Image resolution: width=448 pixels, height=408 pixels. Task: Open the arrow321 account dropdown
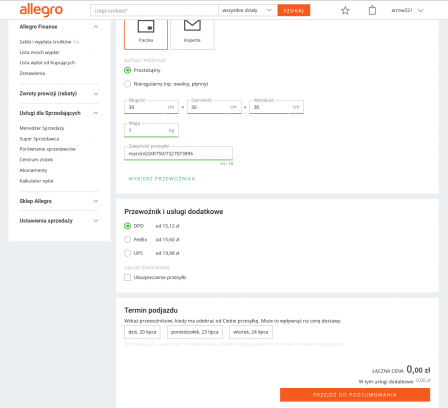[407, 10]
